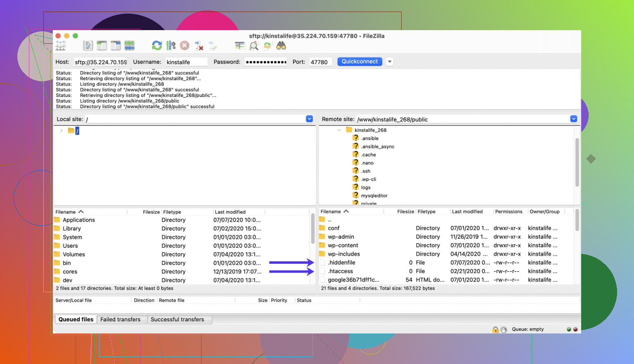This screenshot has width=634, height=364.
Task: Open the Site Manager icon
Action: tap(61, 46)
